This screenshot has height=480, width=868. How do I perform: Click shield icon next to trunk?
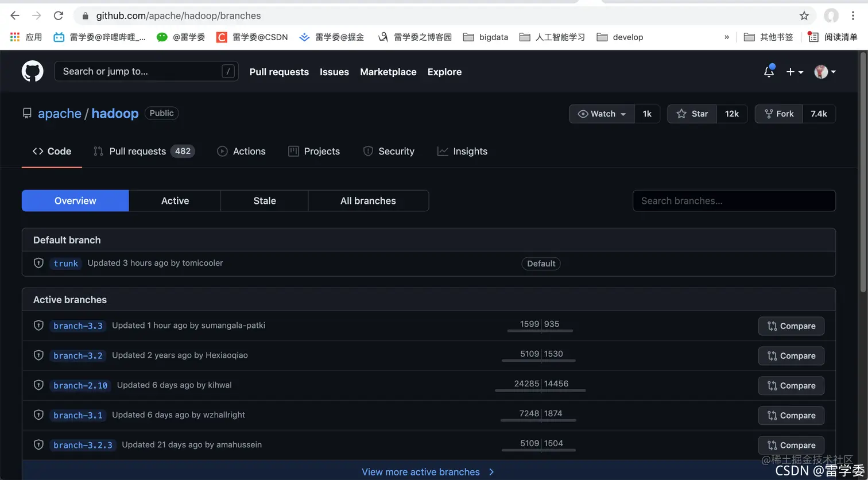click(38, 263)
